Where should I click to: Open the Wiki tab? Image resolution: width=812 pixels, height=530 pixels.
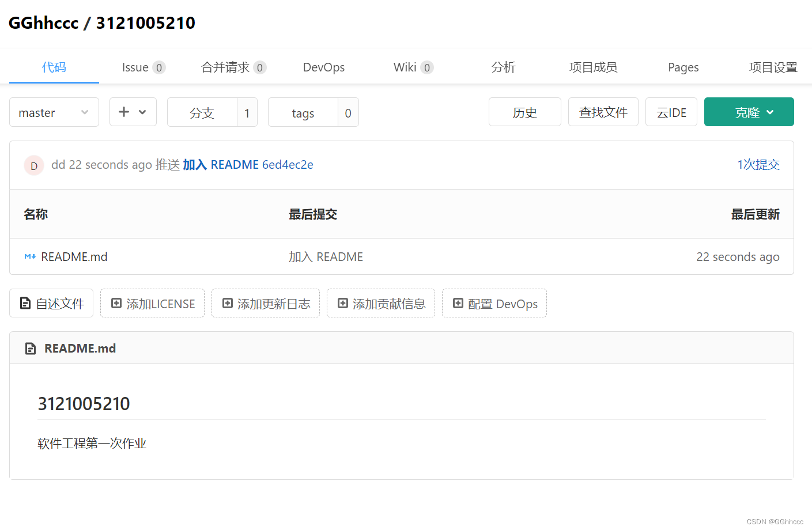click(x=413, y=67)
